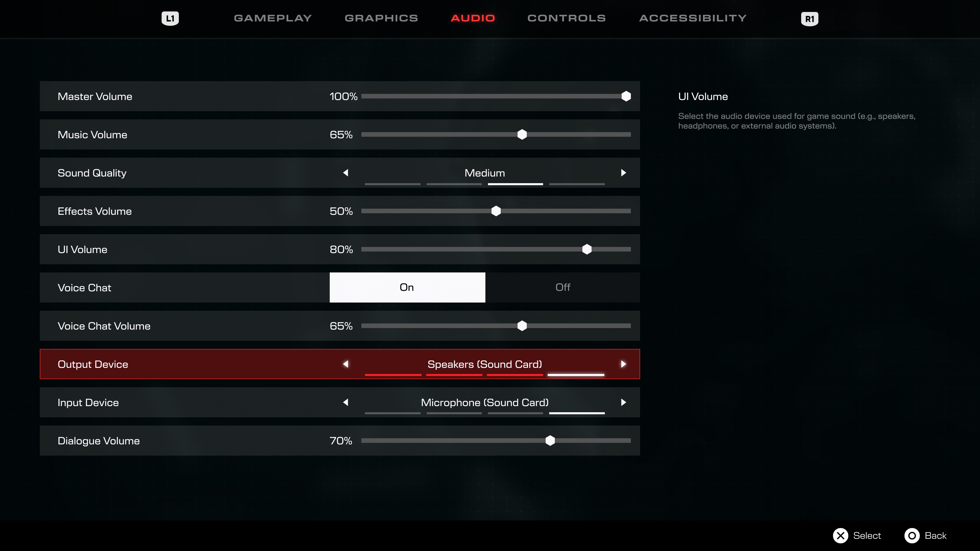The height and width of the screenshot is (551, 980).
Task: Go to the Gameplay tab
Action: tap(272, 18)
